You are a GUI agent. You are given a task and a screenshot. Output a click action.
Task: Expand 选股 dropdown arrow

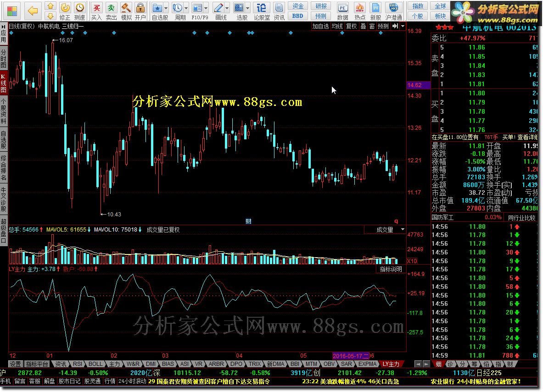[x=247, y=8]
